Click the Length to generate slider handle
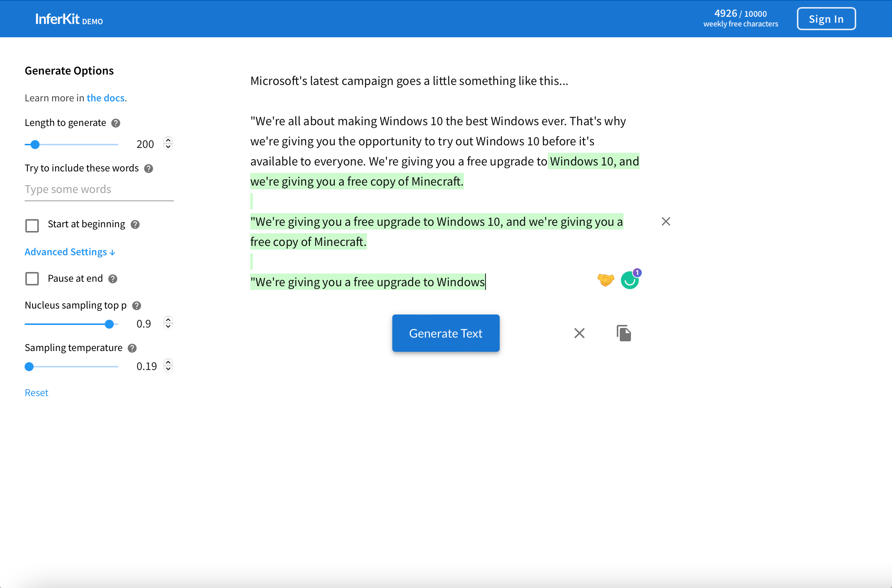Screen dimensions: 892x588 pos(35,144)
